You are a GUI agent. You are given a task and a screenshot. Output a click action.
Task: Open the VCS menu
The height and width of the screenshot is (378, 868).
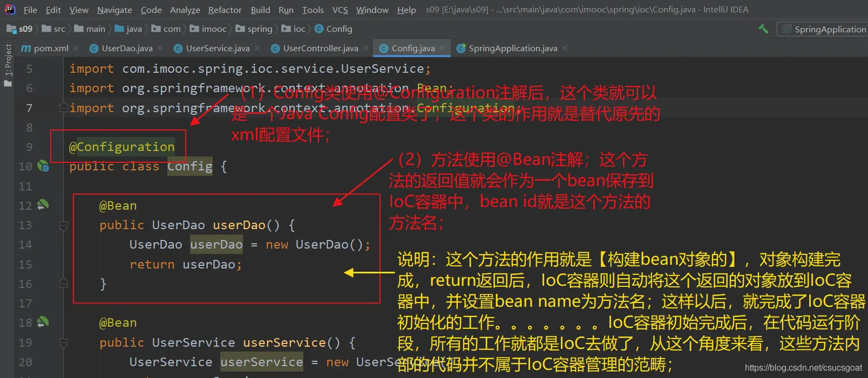tap(340, 10)
